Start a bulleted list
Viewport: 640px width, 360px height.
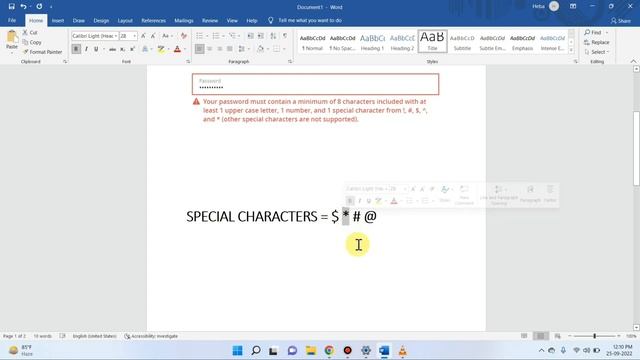point(200,36)
